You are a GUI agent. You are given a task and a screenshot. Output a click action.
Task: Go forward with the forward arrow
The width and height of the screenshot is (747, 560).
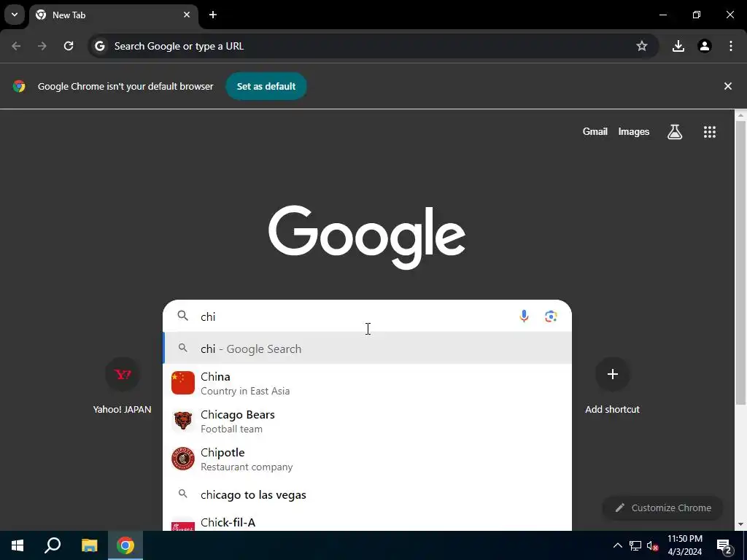pos(42,46)
